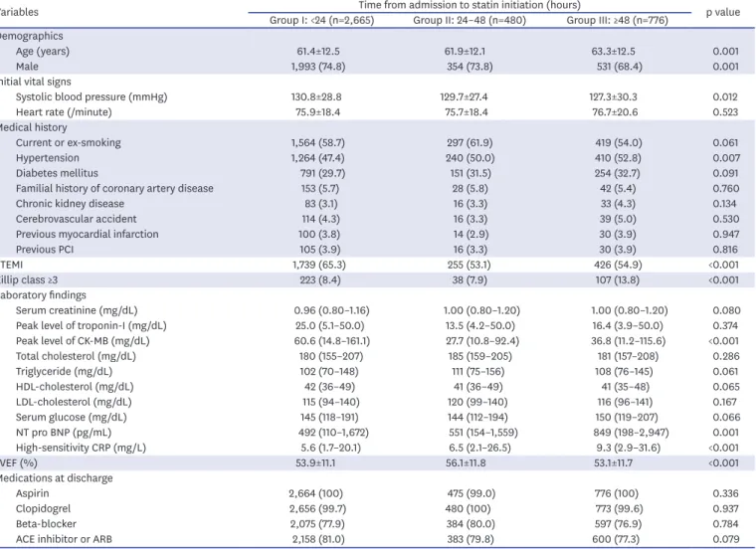Select NT pro BNP value 849 (198–2,947)
Image resolution: width=756 pixels, height=549 pixels.
[x=631, y=433]
